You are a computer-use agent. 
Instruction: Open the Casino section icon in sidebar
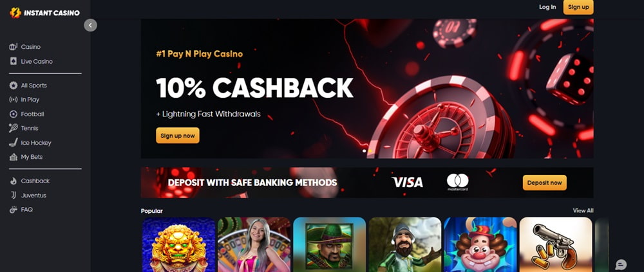[x=13, y=47]
